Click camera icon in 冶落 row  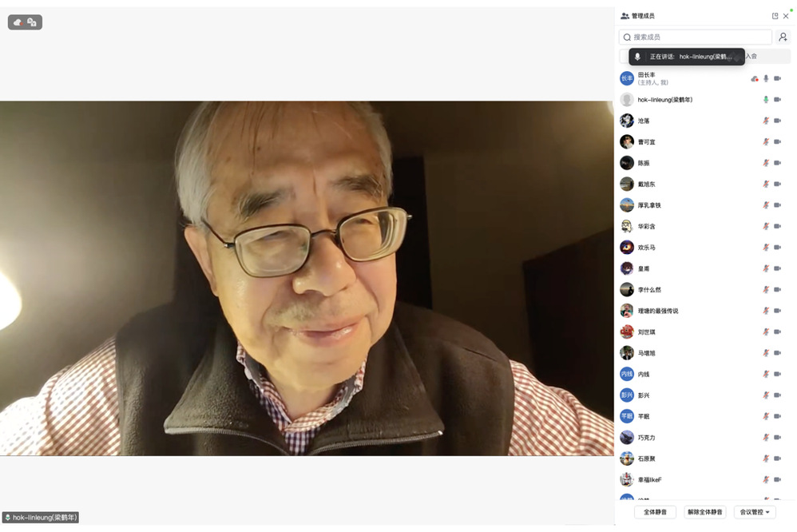777,121
